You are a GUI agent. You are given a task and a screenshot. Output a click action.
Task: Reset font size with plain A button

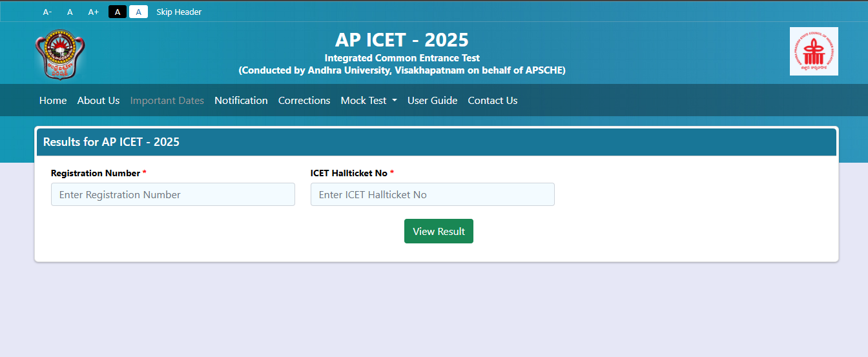[x=70, y=12]
